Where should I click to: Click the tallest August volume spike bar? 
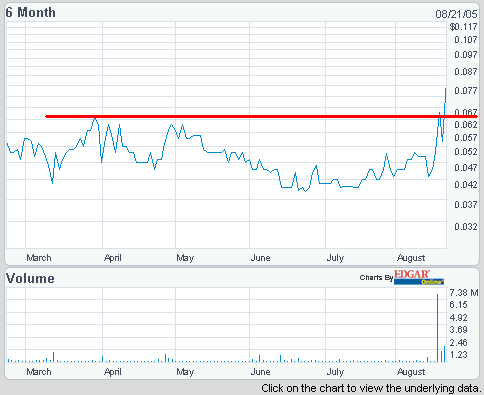[437, 328]
